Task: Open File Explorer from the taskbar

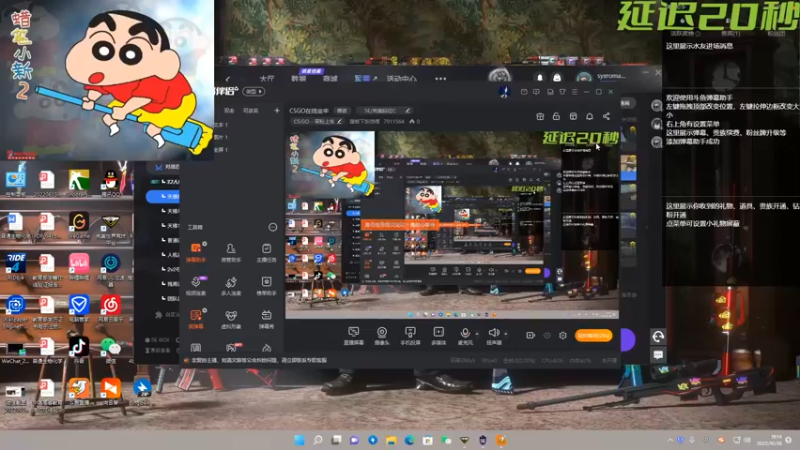Action: [x=391, y=440]
